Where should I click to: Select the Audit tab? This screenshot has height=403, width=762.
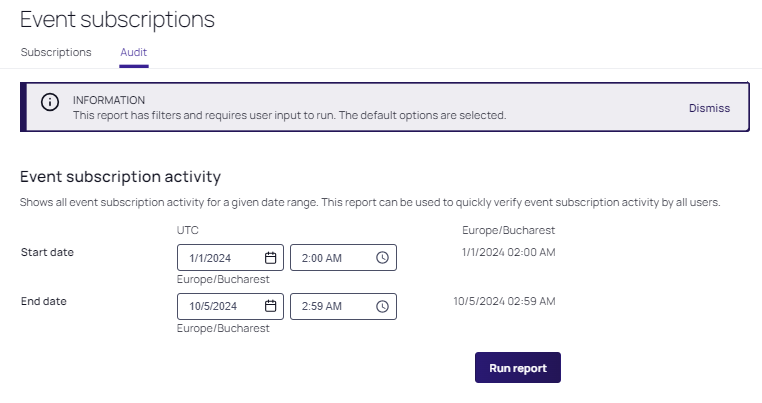click(x=134, y=52)
